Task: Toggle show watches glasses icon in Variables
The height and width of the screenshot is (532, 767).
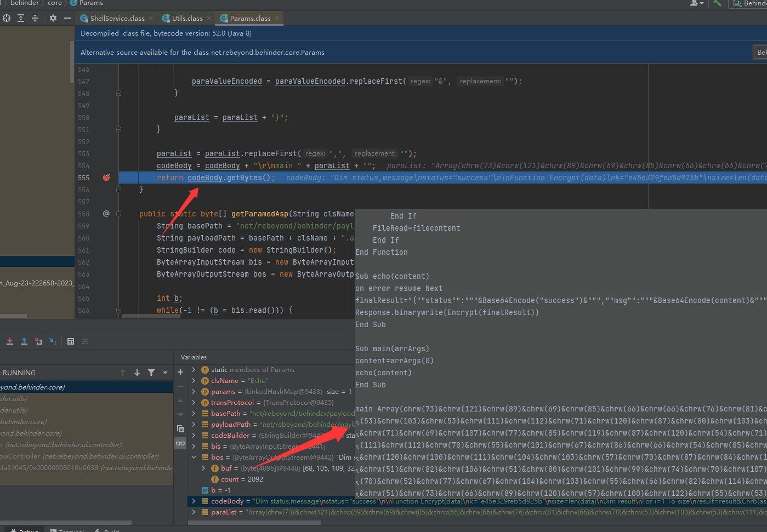Action: (180, 443)
